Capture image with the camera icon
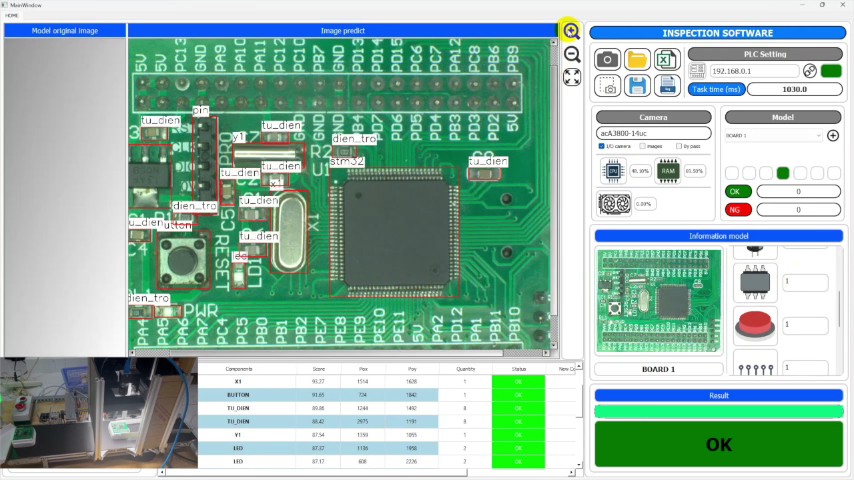The height and width of the screenshot is (480, 854). [x=607, y=59]
